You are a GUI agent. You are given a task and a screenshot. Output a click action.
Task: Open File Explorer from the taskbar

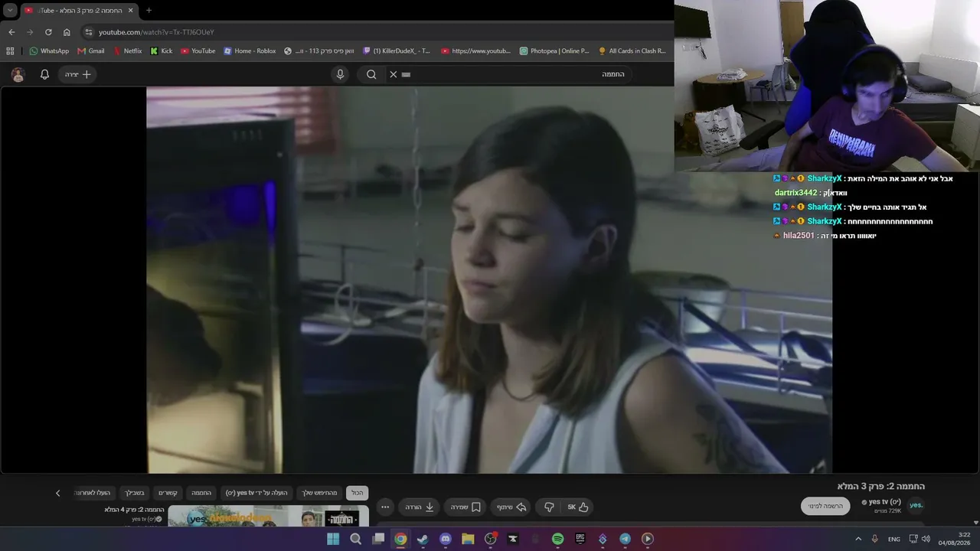(468, 539)
